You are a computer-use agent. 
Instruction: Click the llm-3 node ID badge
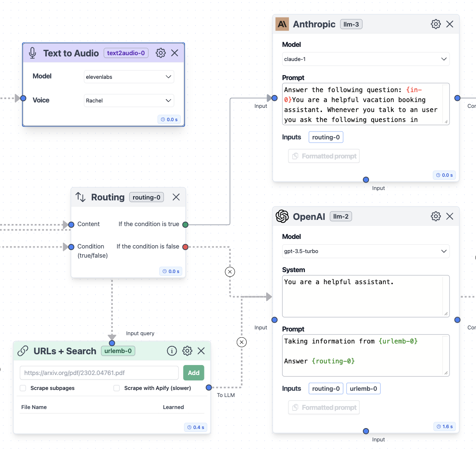pos(351,24)
